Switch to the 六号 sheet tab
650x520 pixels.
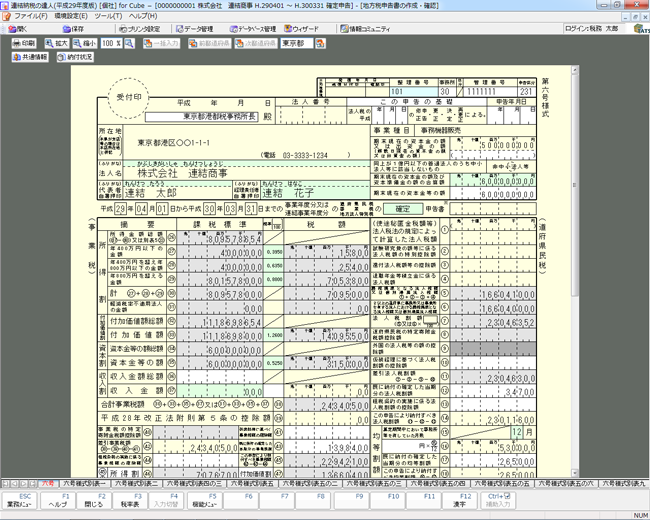point(49,484)
